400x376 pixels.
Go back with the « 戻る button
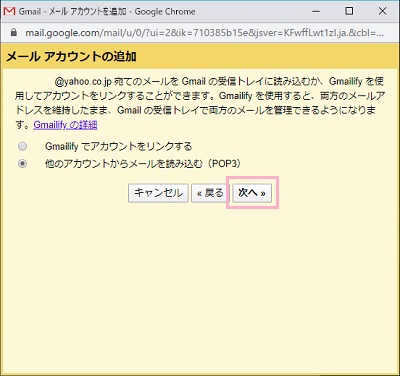(210, 193)
